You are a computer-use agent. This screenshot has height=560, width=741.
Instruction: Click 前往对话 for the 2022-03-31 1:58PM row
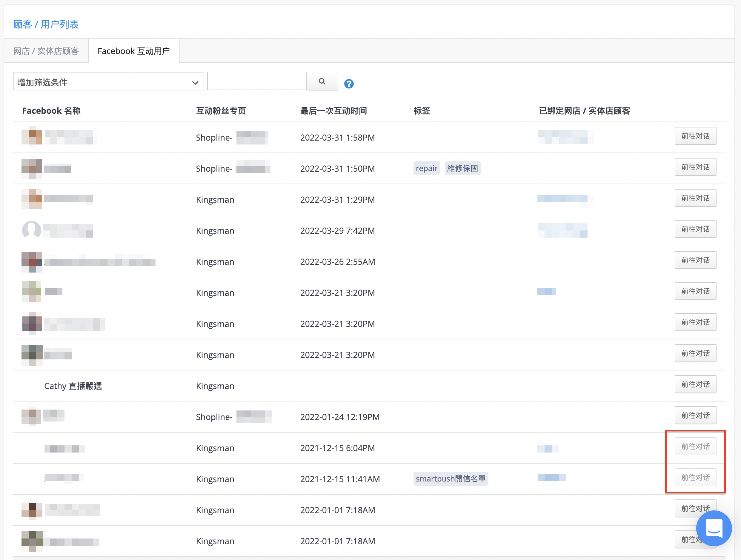click(695, 136)
